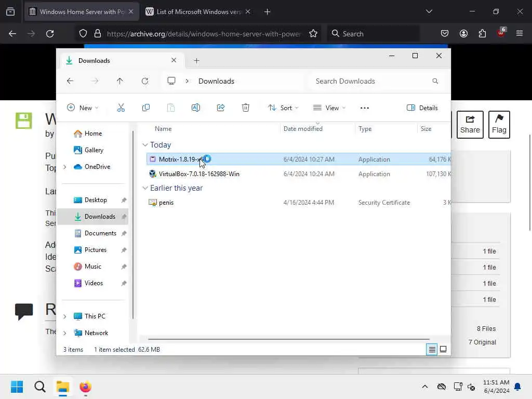Sort by Date modified column header
This screenshot has width=532, height=399.
303,129
